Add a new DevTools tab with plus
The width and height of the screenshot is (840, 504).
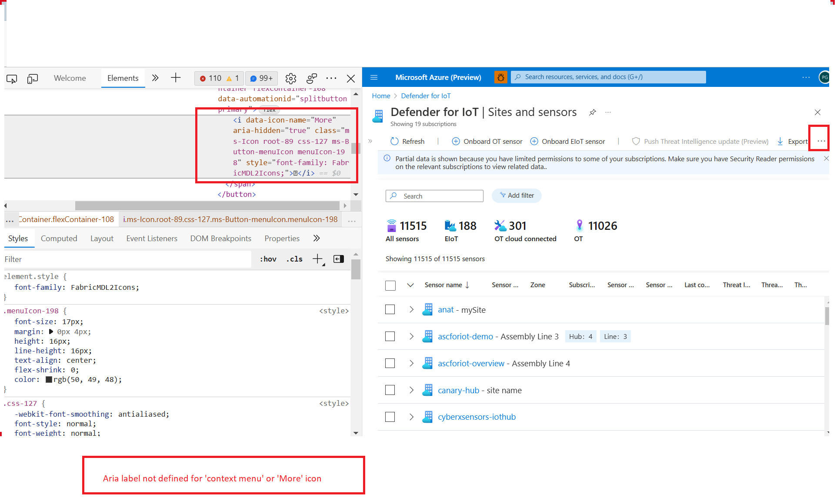click(176, 78)
